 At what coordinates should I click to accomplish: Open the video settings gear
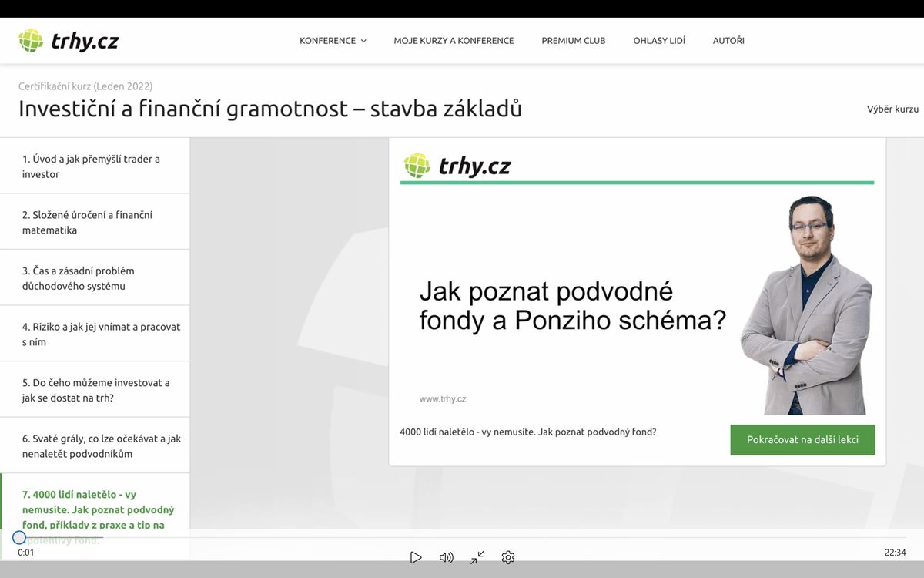(508, 557)
